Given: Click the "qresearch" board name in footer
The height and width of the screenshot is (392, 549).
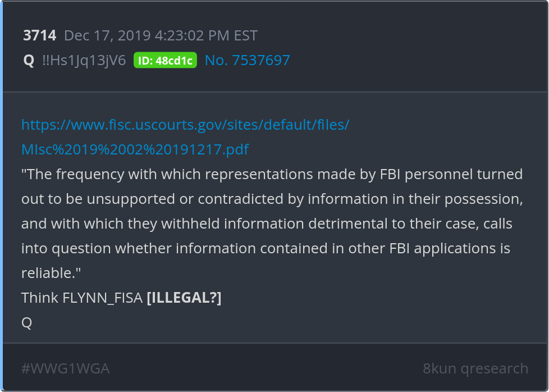Looking at the screenshot, I should (x=495, y=368).
